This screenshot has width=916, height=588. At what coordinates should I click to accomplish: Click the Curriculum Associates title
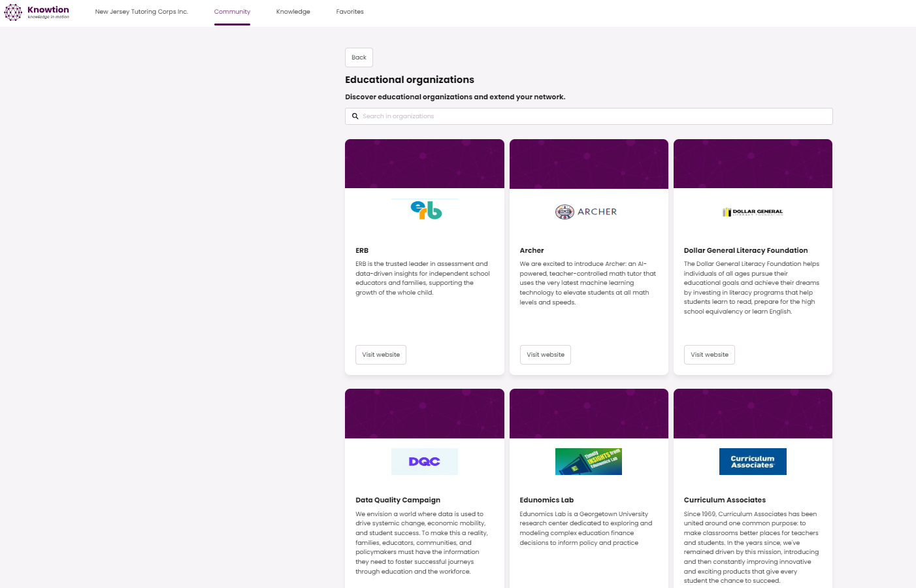point(725,500)
